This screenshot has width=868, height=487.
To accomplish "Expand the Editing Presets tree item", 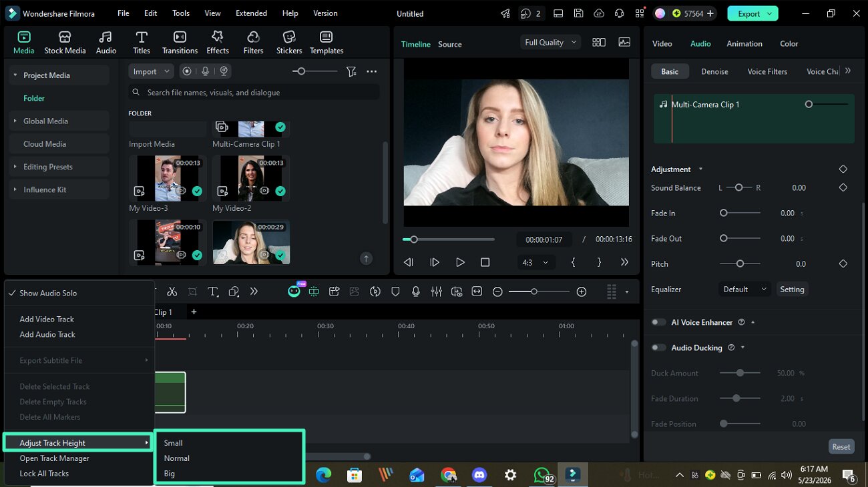I will (x=15, y=167).
